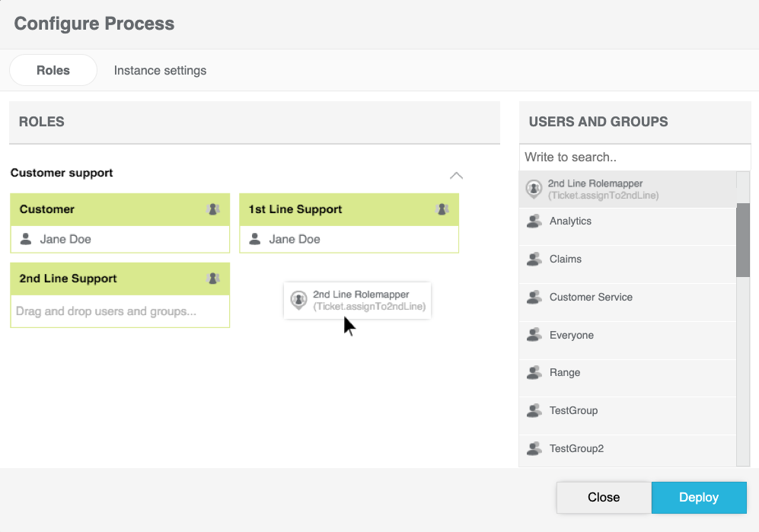Screen dimensions: 759x532
Task: Select Jane Doe's person icon under 1st Line Support
Action: coord(254,239)
